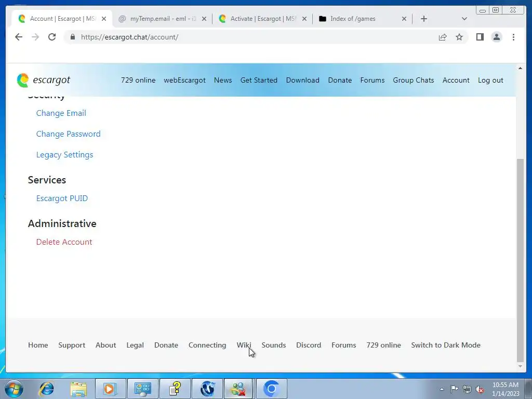Open webEscargot from the top navigation
532x399 pixels.
[x=184, y=81]
